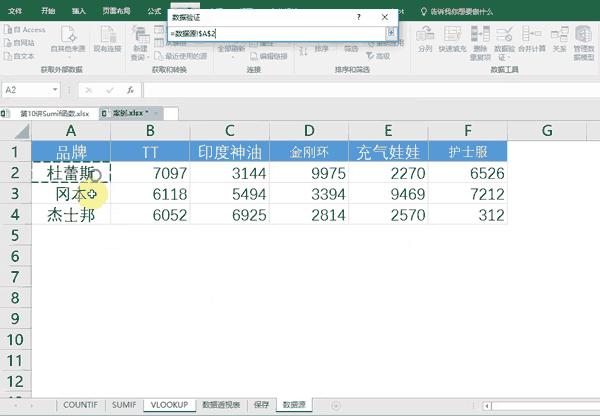Screen dimensions: 600x416
Task: Click header cell 充气娃娃
Action: [388, 152]
